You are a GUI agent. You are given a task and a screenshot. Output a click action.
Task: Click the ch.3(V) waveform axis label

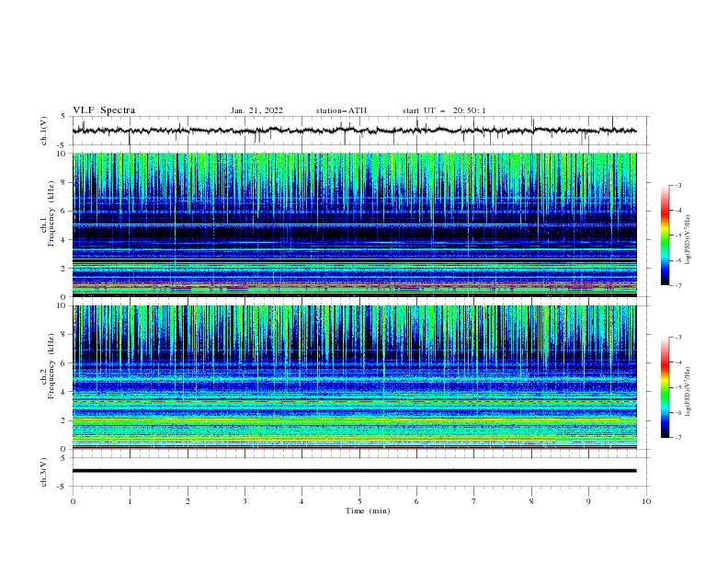coord(44,472)
